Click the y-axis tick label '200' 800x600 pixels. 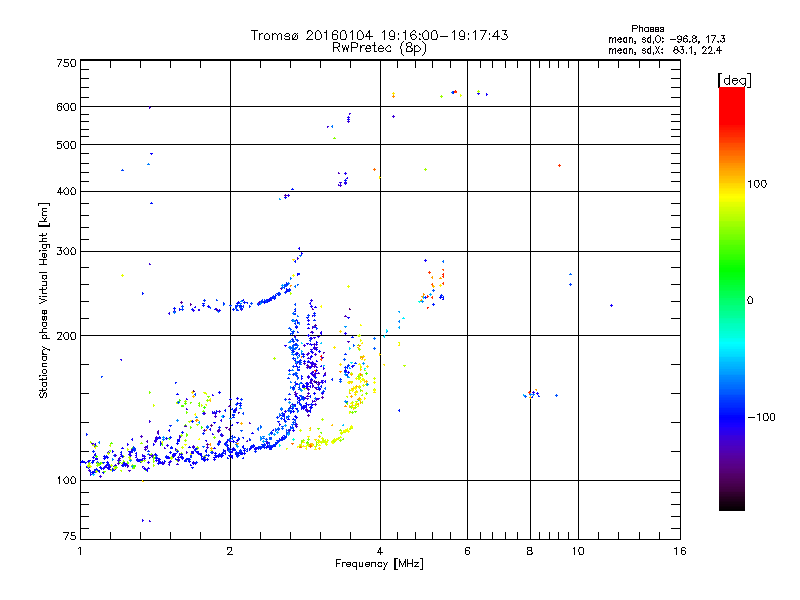coord(67,336)
